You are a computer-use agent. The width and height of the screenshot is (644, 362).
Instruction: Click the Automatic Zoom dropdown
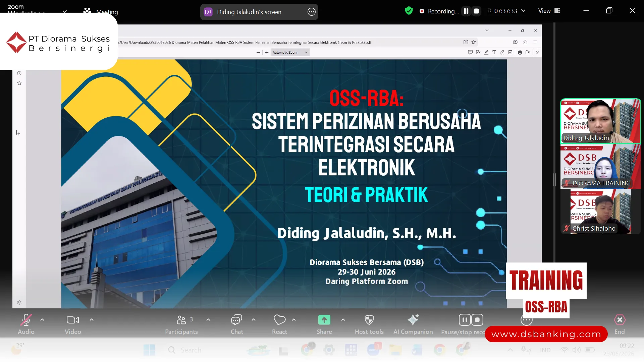[x=290, y=53]
